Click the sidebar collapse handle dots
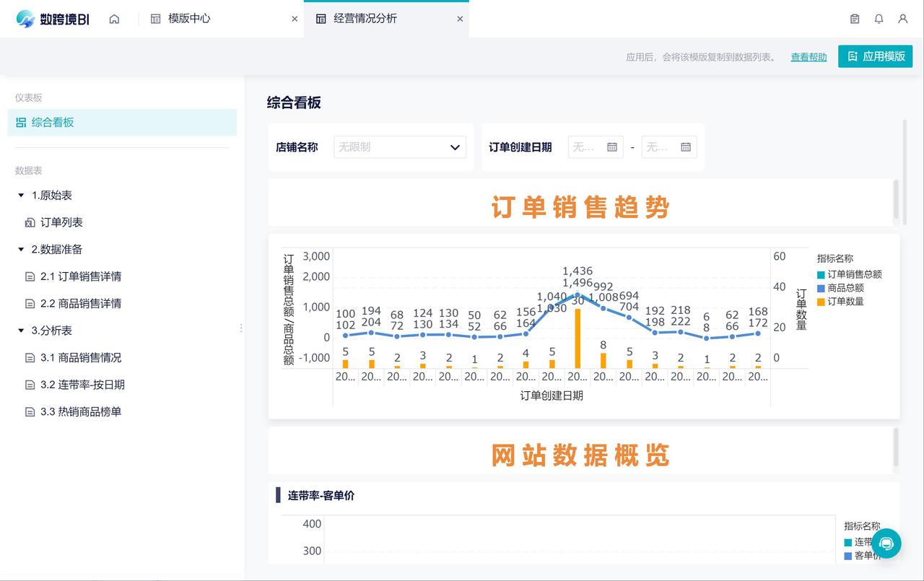 click(x=241, y=328)
